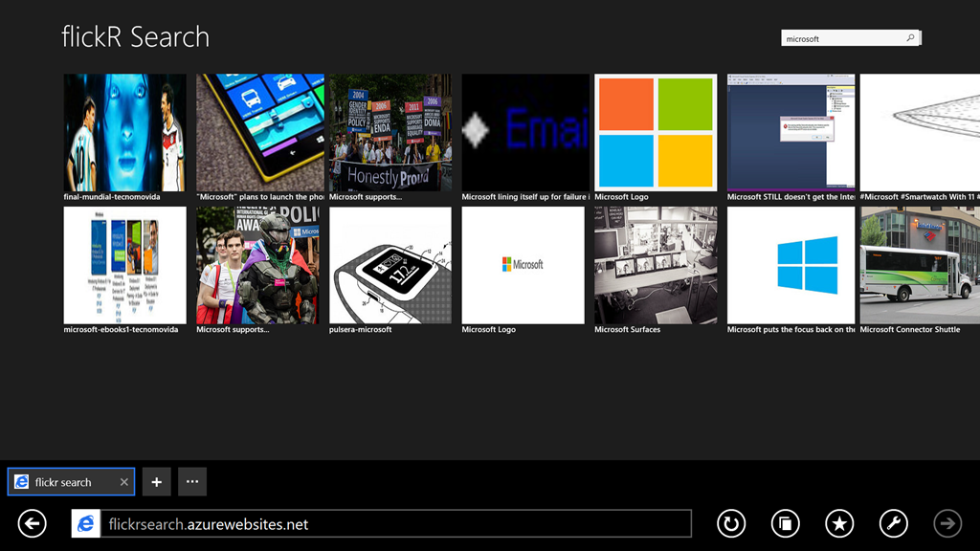Click the search magnifier icon
Viewport: 980px width, 551px height.
pyautogui.click(x=911, y=38)
